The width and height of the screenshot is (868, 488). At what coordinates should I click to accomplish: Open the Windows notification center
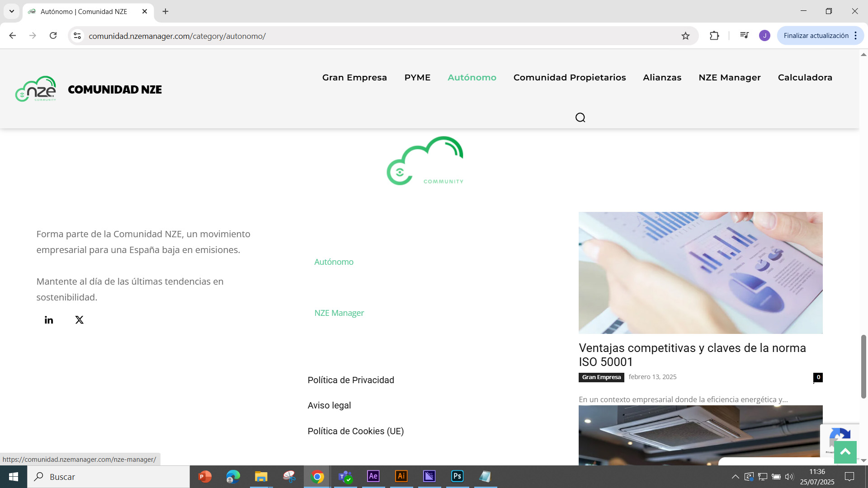(x=849, y=477)
